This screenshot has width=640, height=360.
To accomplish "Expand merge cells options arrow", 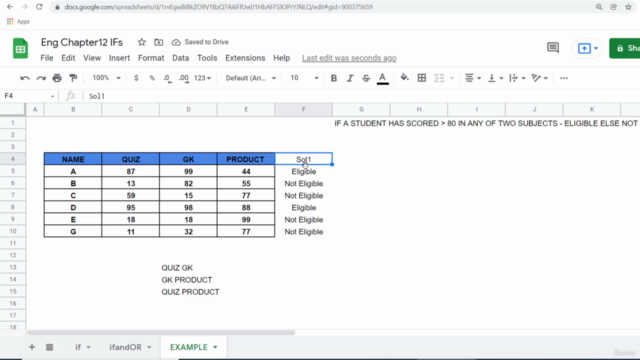I will point(451,78).
